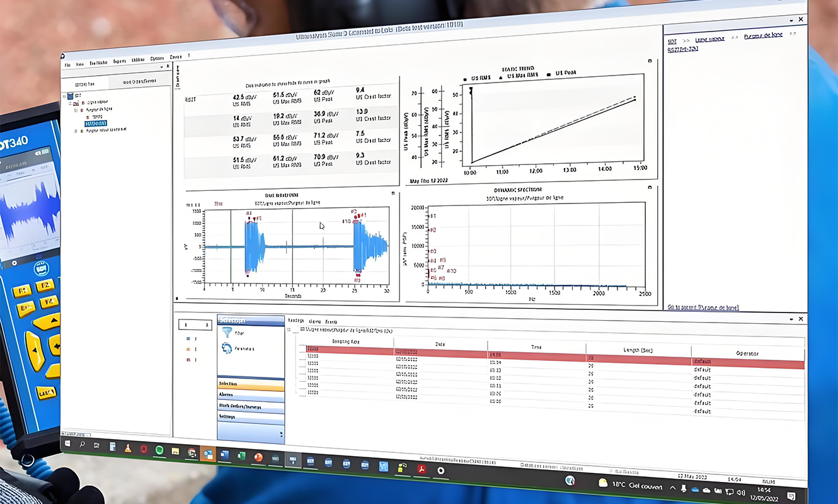Open the second tab of the tree panel

pos(139,83)
